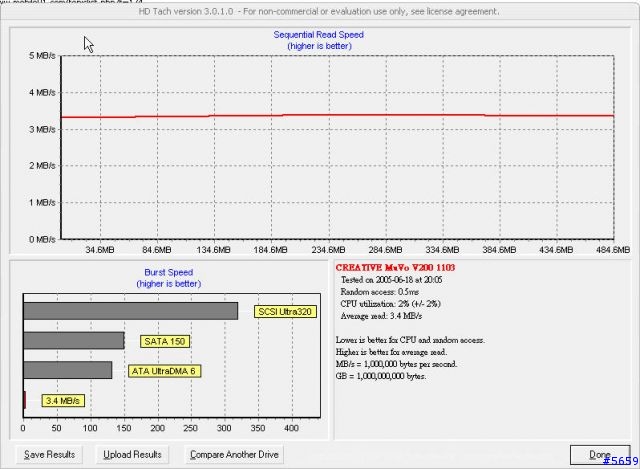Click the SCSI Ultra320 gray bar
The width and height of the screenshot is (640, 469).
[131, 311]
